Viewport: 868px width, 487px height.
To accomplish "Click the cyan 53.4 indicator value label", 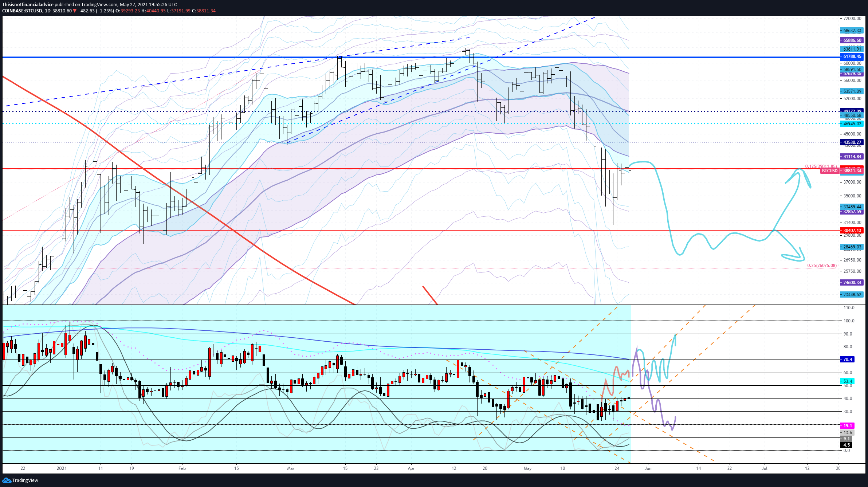I will click(848, 381).
